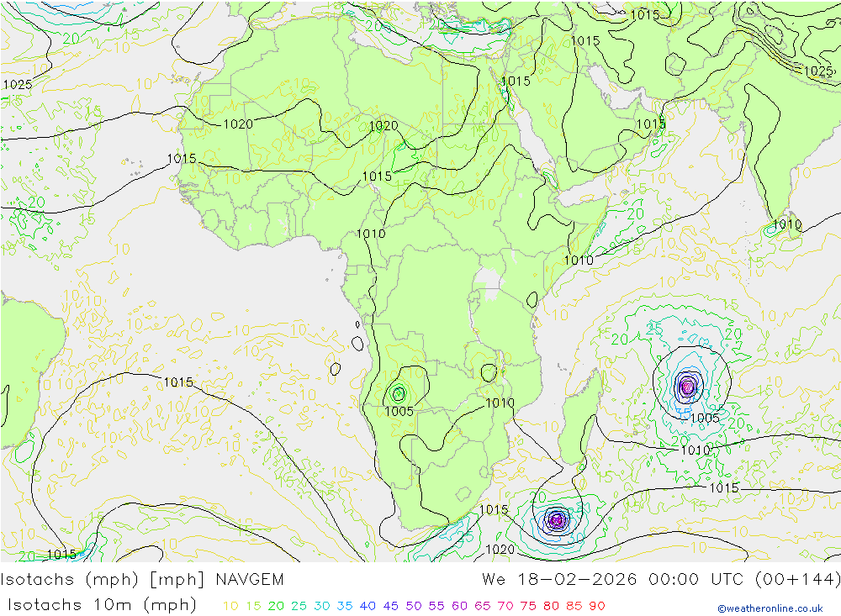This screenshot has width=841, height=616.
Task: Click the 'Isotachs 10m (mph)' legend label
Action: click(103, 605)
